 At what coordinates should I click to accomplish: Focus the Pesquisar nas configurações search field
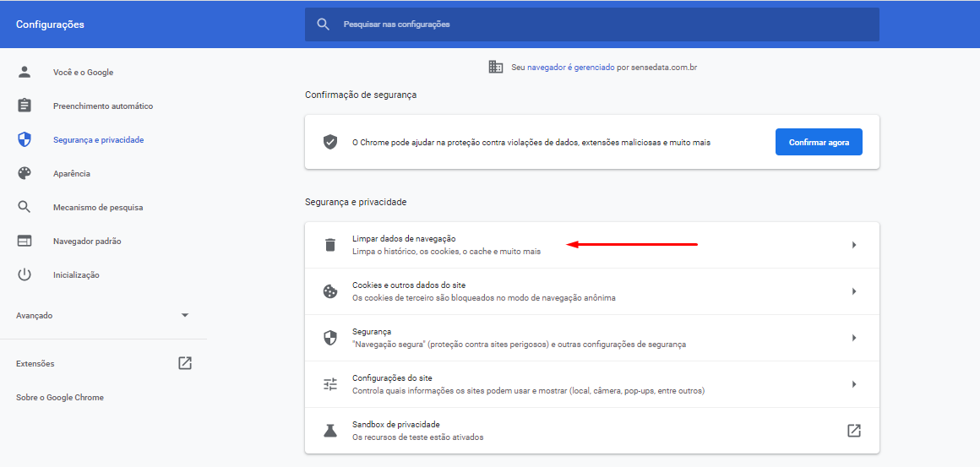[x=592, y=24]
